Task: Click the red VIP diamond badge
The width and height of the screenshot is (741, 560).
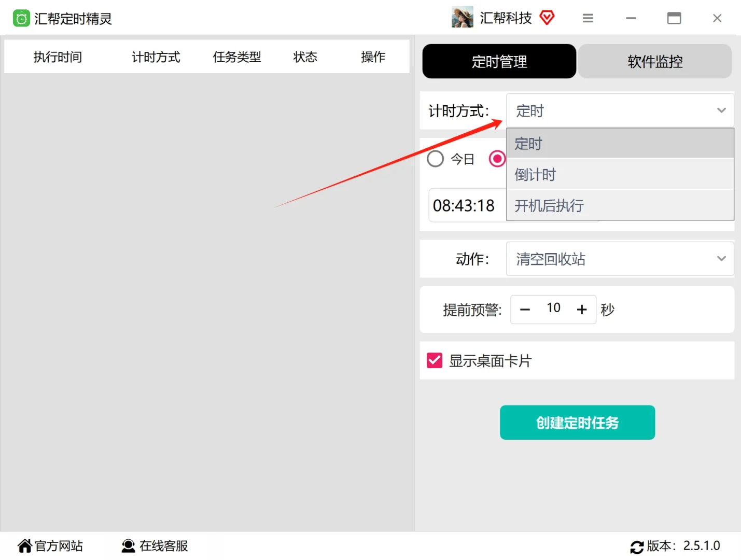Action: 547,17
